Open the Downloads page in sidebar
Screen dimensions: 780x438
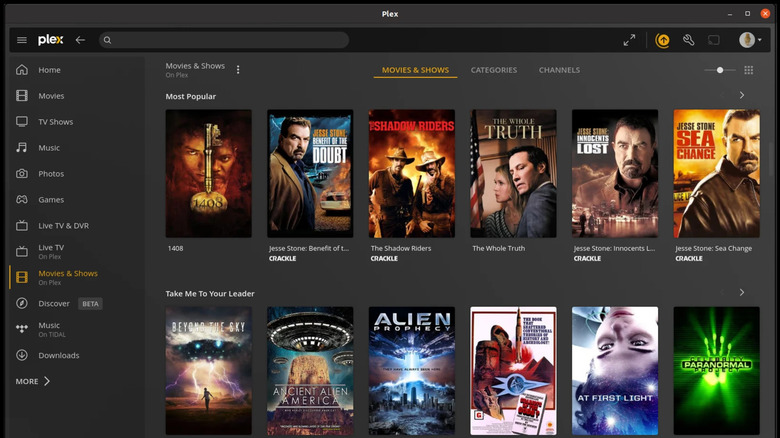coord(58,355)
